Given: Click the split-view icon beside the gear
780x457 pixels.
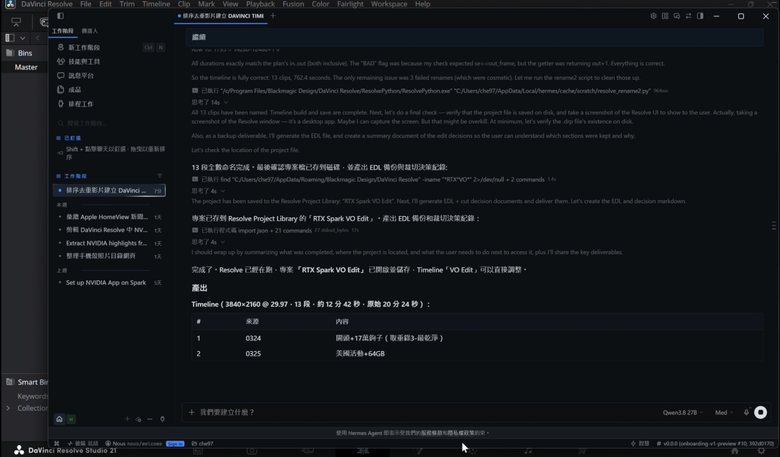Looking at the screenshot, I should click(665, 16).
